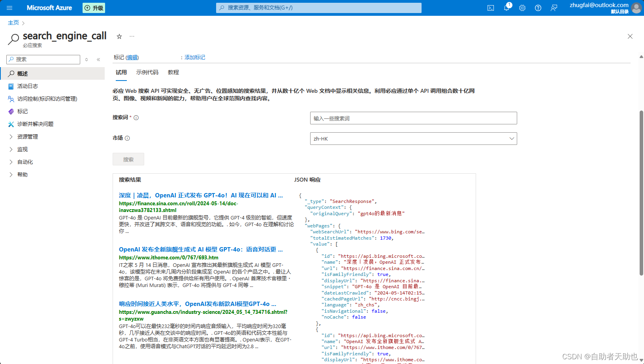The height and width of the screenshot is (364, 644).
Task: Open the feedback icon in top bar
Action: pyautogui.click(x=554, y=8)
